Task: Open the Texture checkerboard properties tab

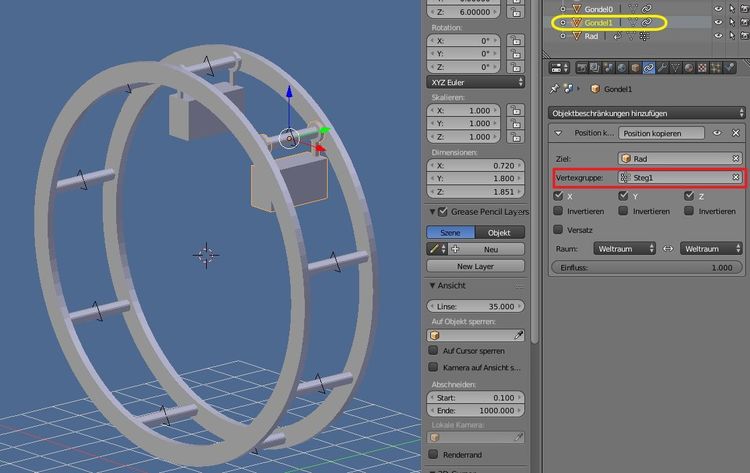Action: tap(702, 68)
